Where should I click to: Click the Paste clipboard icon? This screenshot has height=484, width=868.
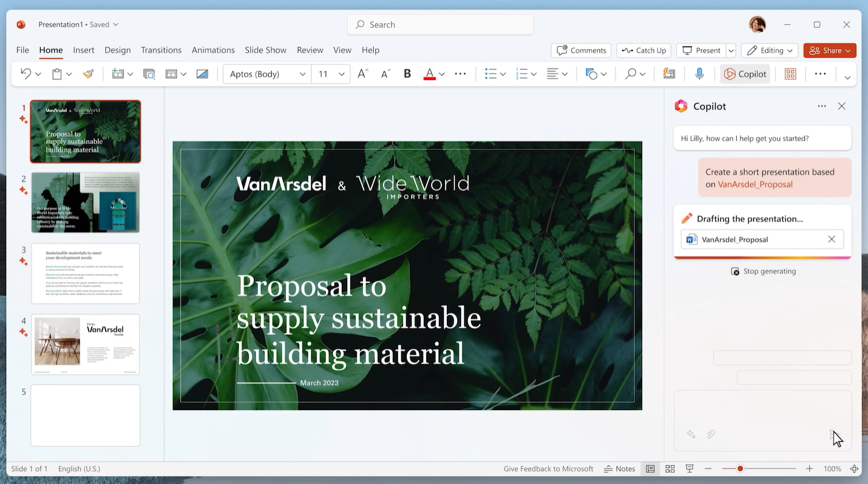(57, 74)
